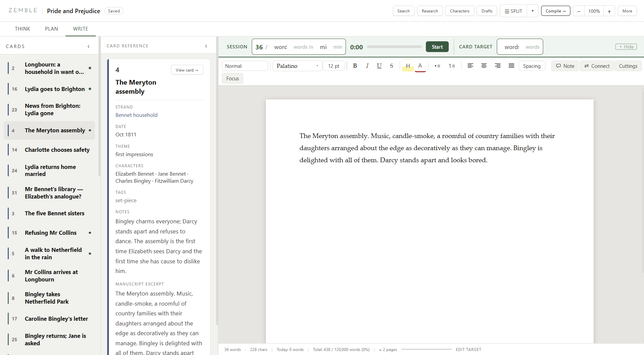
Task: Open Search
Action: click(x=403, y=11)
